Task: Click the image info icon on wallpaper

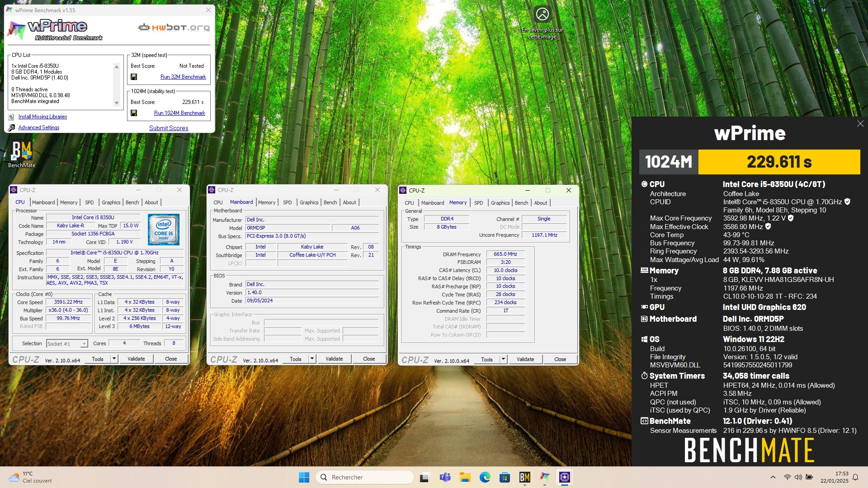Action: click(x=542, y=14)
